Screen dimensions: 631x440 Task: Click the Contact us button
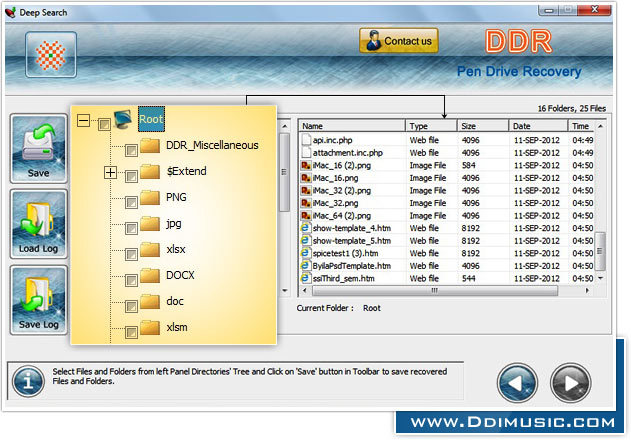[x=398, y=41]
